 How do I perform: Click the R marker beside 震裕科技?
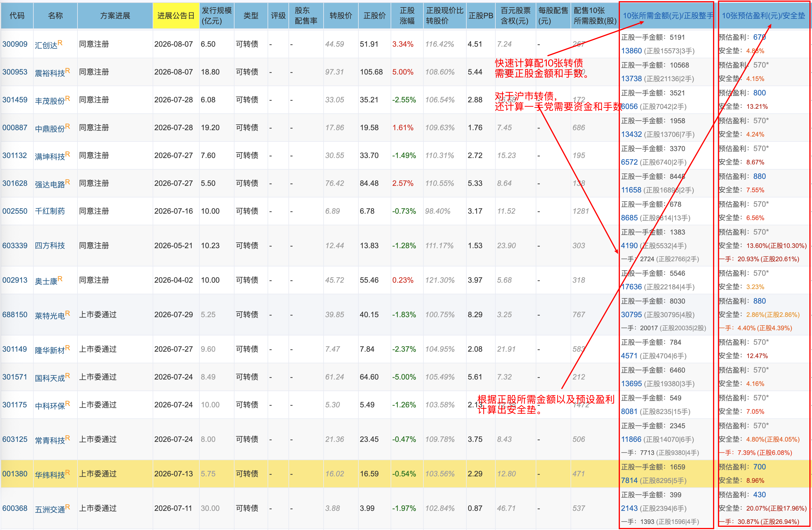point(68,70)
